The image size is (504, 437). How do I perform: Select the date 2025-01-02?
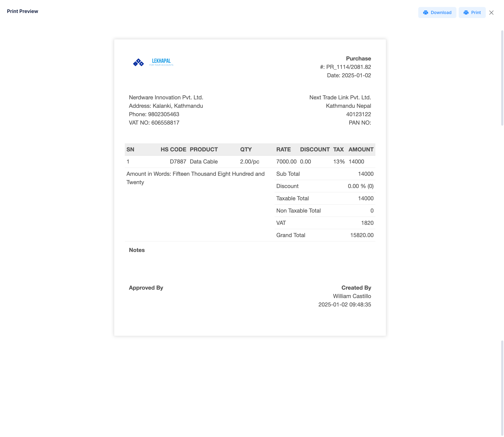click(x=349, y=75)
